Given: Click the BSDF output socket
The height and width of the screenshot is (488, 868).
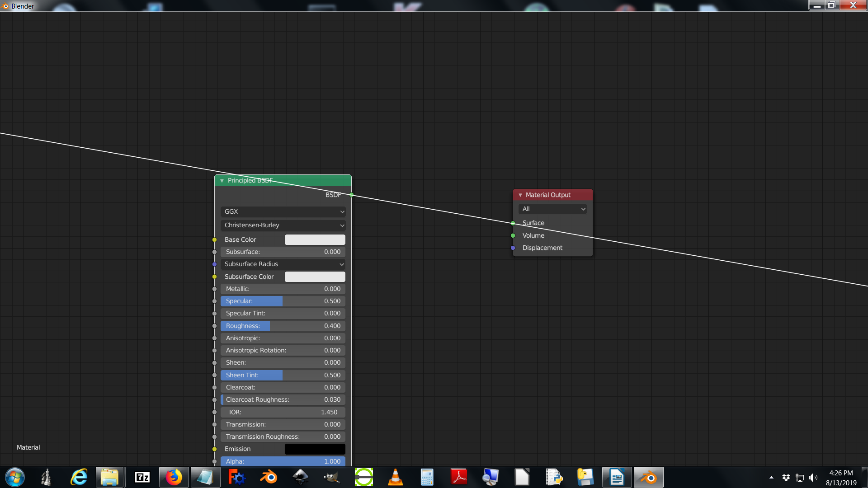Looking at the screenshot, I should (351, 195).
